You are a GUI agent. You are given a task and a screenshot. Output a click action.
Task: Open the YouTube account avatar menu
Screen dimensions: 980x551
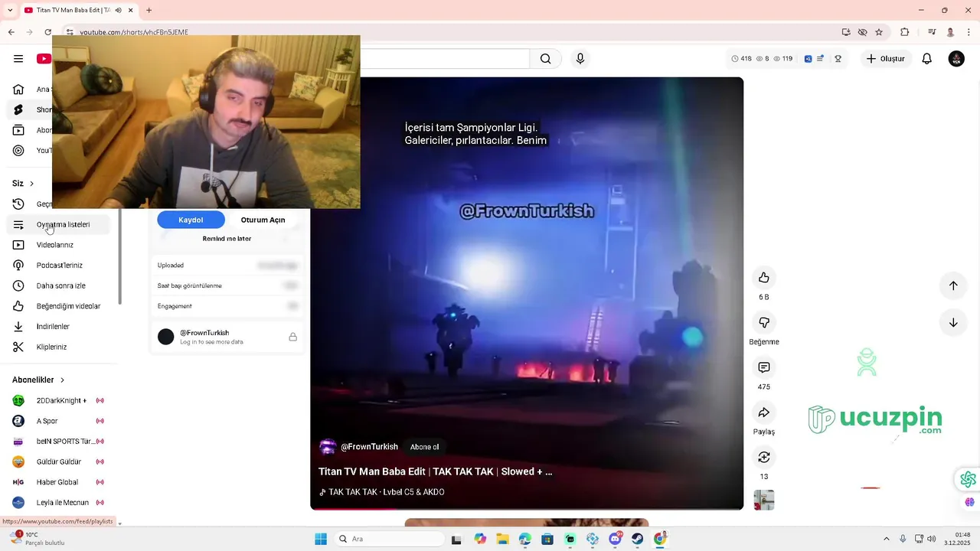[x=956, y=59]
